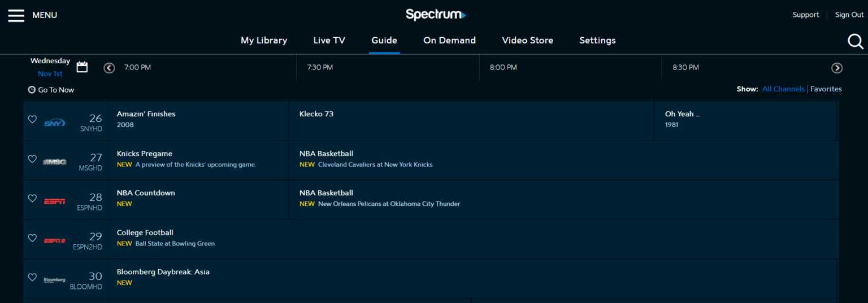Favorite SNYHD channel with heart icon
The width and height of the screenshot is (868, 303).
pos(32,120)
